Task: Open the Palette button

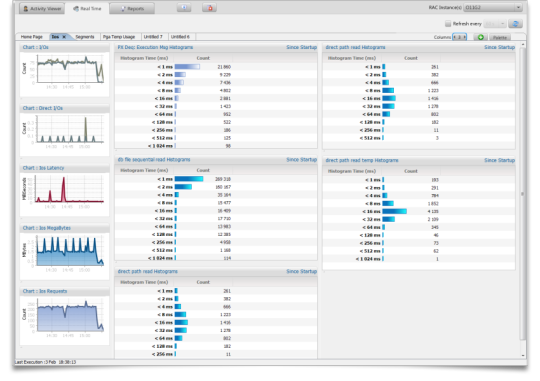Action: pos(500,37)
